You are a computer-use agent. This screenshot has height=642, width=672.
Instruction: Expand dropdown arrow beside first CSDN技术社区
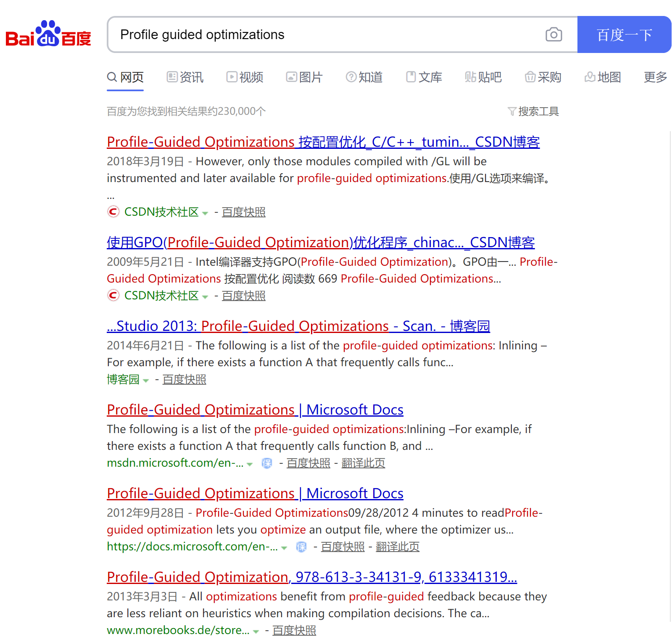(x=205, y=213)
